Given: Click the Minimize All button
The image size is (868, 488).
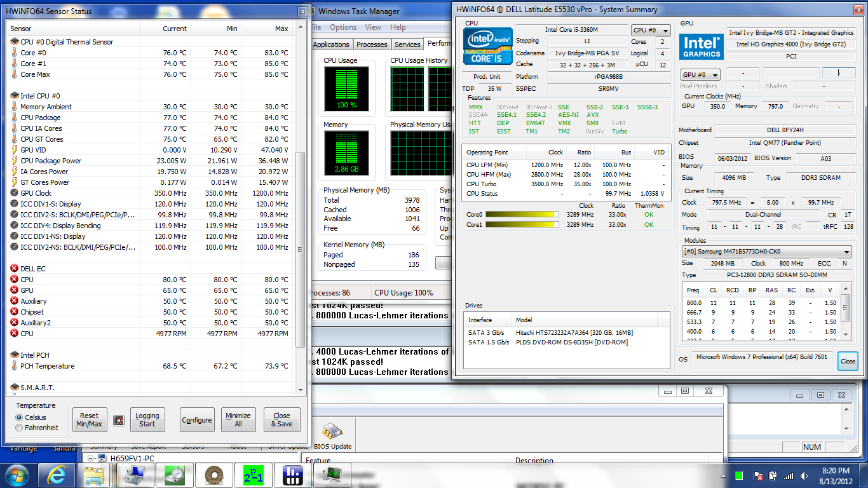Looking at the screenshot, I should click(x=238, y=420).
